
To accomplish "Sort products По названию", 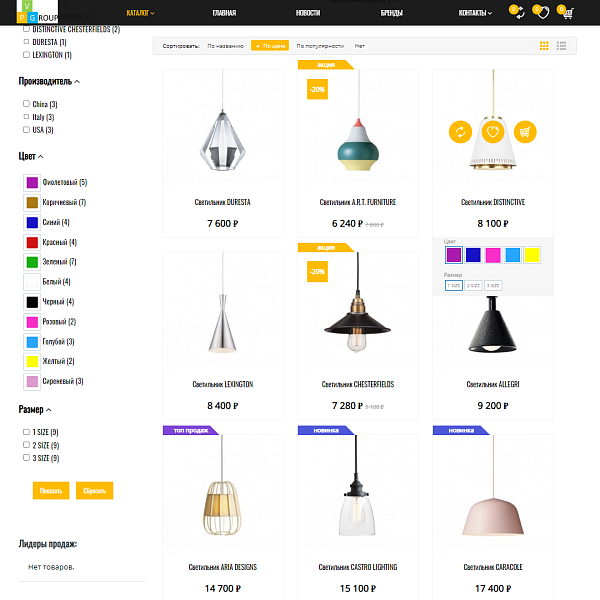I will [225, 46].
